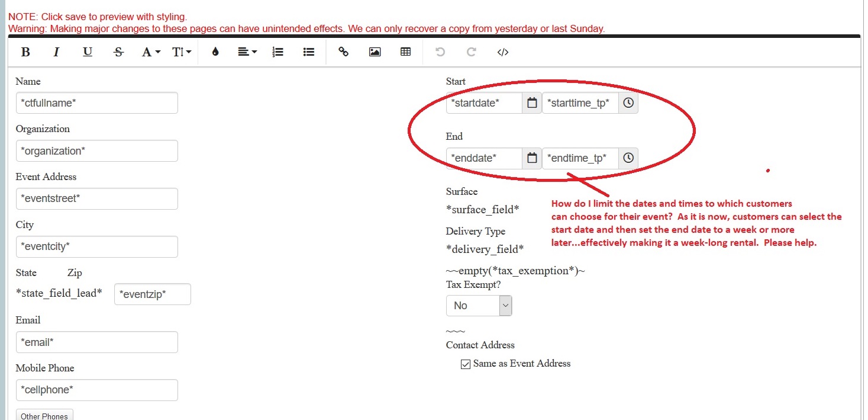Viewport: 868px width, 420px height.
Task: Apply strikethrough formatting
Action: [x=118, y=52]
